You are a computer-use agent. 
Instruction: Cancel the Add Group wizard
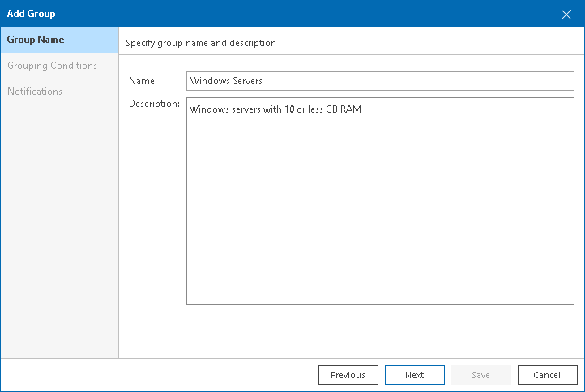[x=547, y=375]
